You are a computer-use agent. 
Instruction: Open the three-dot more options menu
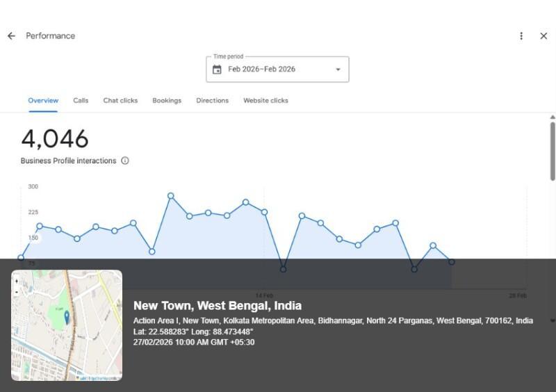pyautogui.click(x=521, y=36)
